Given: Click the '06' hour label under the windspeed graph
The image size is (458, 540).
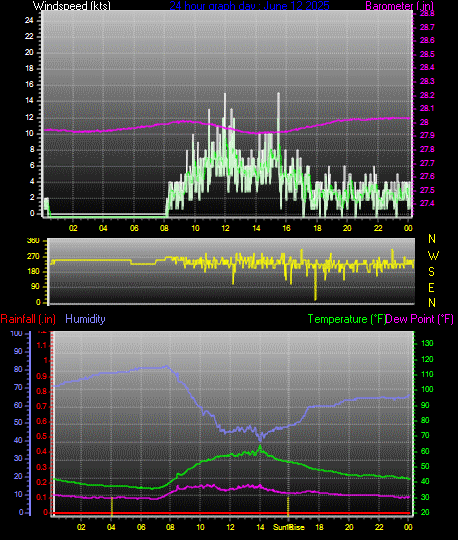Looking at the screenshot, I should coord(134,228).
